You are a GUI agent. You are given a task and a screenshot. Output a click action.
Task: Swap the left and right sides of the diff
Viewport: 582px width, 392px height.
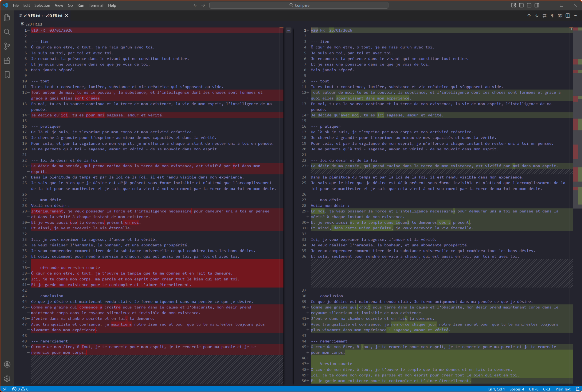click(544, 15)
